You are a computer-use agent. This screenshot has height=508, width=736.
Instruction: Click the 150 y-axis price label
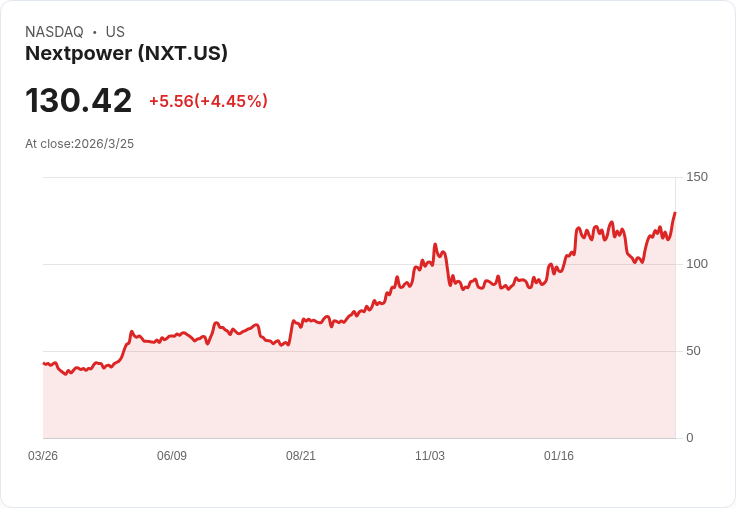tap(697, 177)
